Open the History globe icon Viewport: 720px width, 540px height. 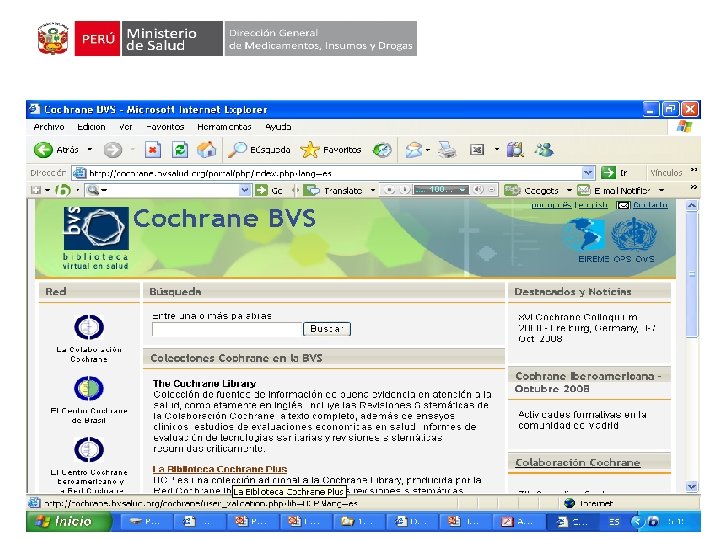point(382,150)
